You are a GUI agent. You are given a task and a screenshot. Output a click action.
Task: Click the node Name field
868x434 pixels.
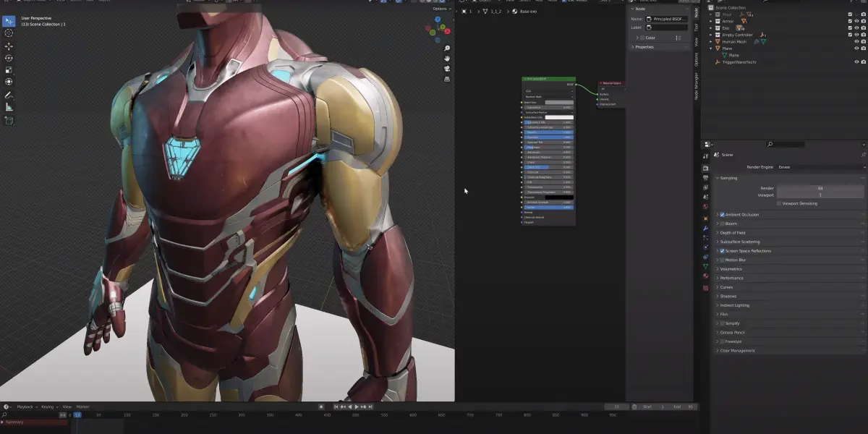coord(665,19)
